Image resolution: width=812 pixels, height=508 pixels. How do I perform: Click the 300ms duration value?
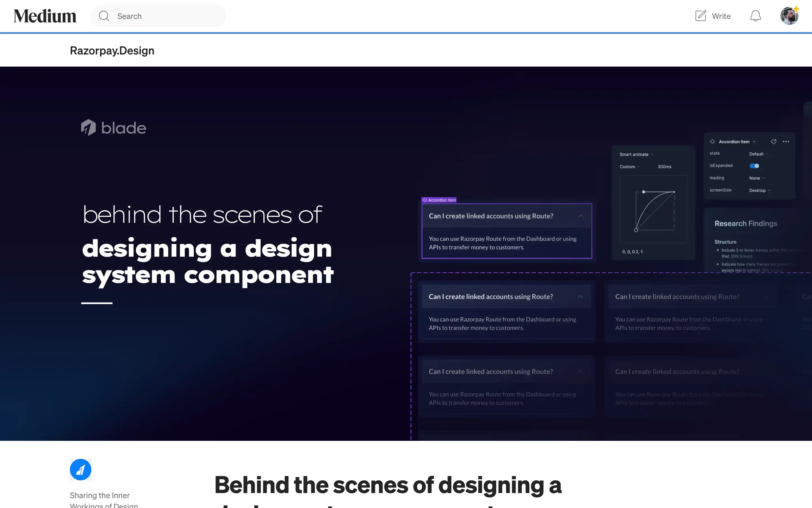[x=664, y=167]
